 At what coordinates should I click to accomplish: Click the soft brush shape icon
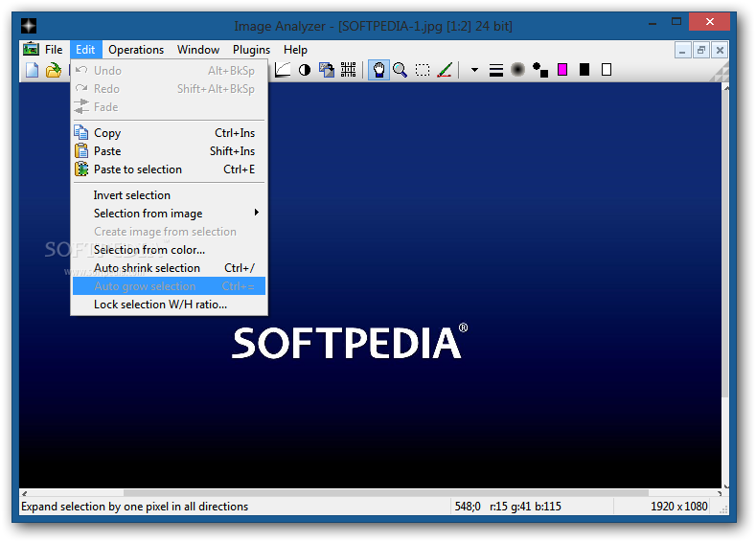pyautogui.click(x=517, y=70)
